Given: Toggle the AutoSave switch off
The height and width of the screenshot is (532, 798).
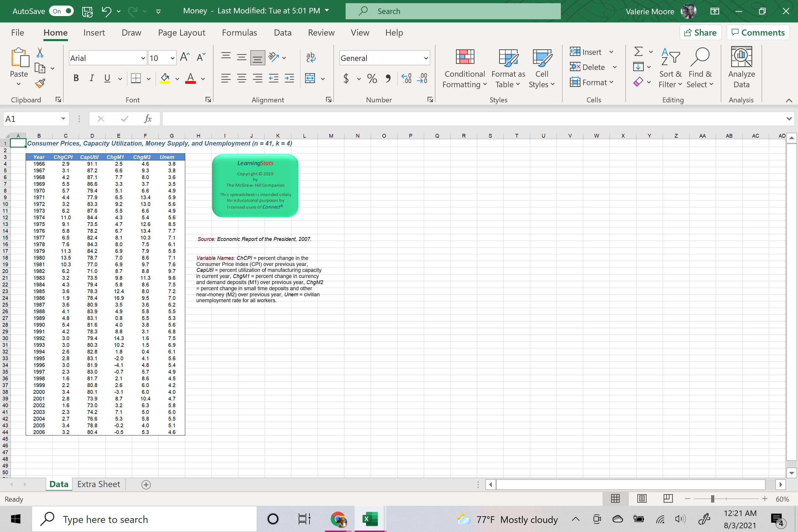Looking at the screenshot, I should tap(62, 11).
